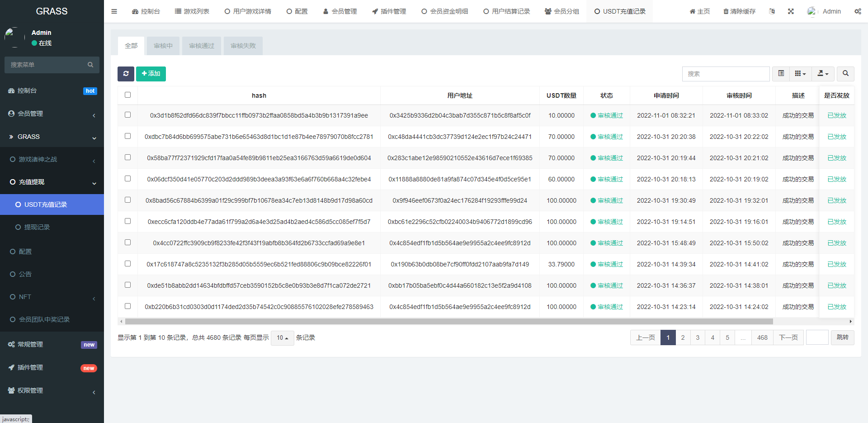Open the columns visibility dropdown
Screen dimensions: 868x423
point(800,74)
